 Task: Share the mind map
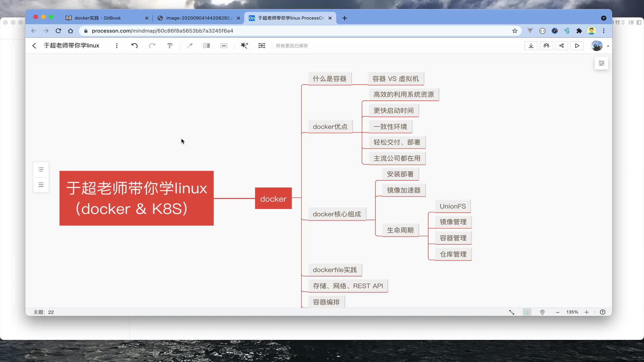tap(561, 46)
